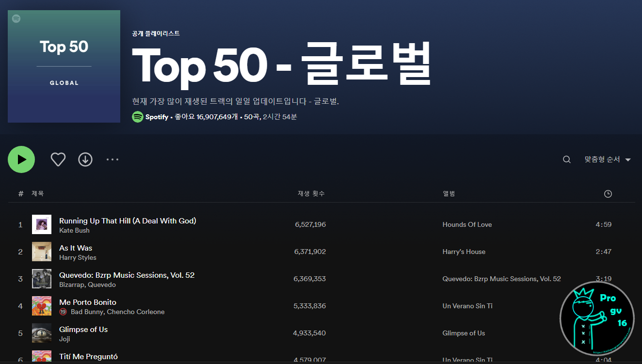Open Quevedo: Bzrp Music Sessions album link
642x364 pixels.
tap(501, 279)
